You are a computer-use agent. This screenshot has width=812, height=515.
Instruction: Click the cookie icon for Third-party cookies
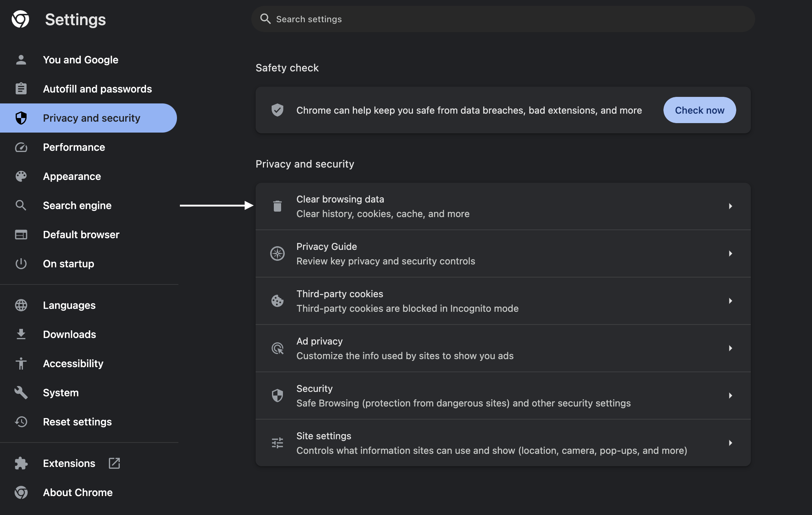(277, 301)
